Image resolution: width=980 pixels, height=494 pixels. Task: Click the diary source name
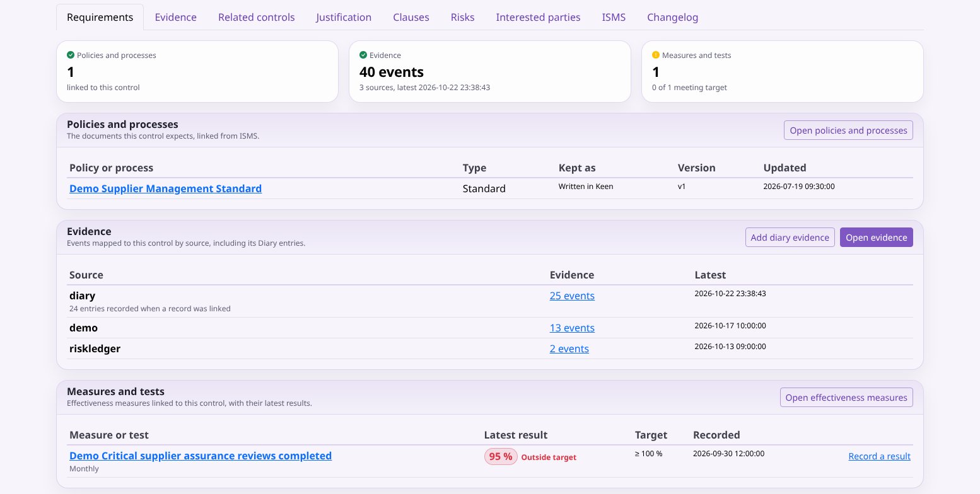click(x=82, y=296)
